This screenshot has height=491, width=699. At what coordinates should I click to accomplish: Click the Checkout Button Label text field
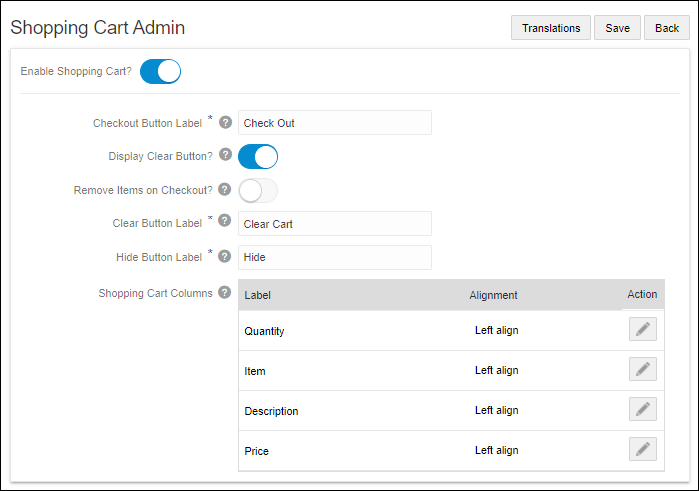(334, 123)
